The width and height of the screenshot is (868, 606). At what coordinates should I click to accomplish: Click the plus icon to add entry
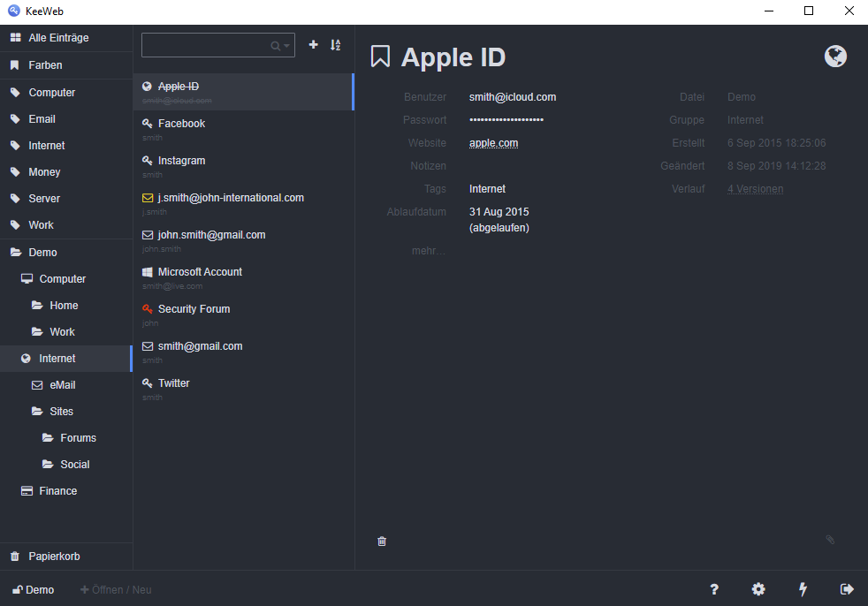(x=313, y=45)
